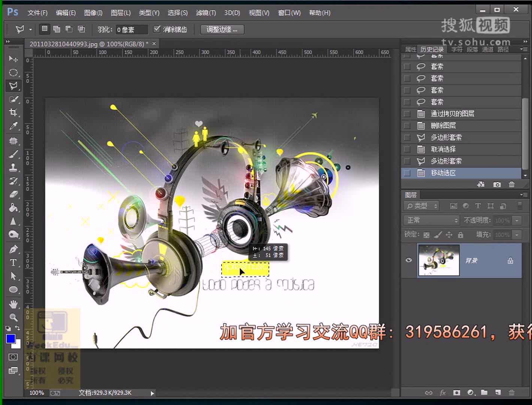Screen dimensions: 532x405
Task: Select 删除图层 history state
Action: pyautogui.click(x=461, y=126)
